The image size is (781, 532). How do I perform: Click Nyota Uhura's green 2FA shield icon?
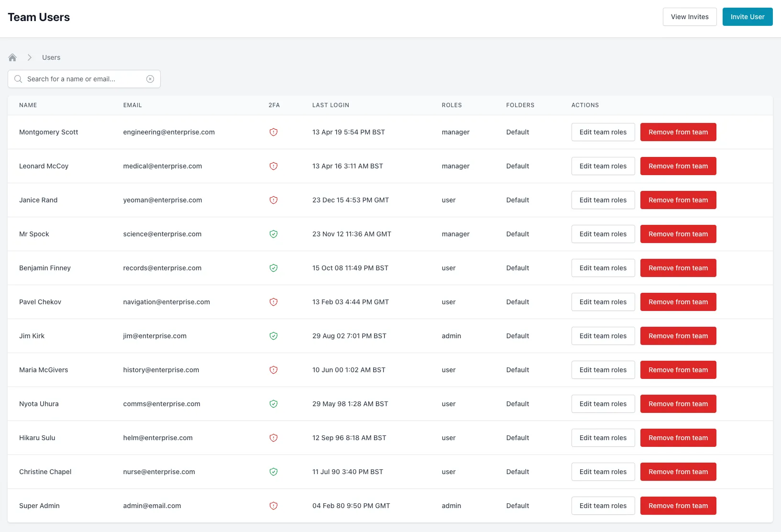tap(274, 404)
